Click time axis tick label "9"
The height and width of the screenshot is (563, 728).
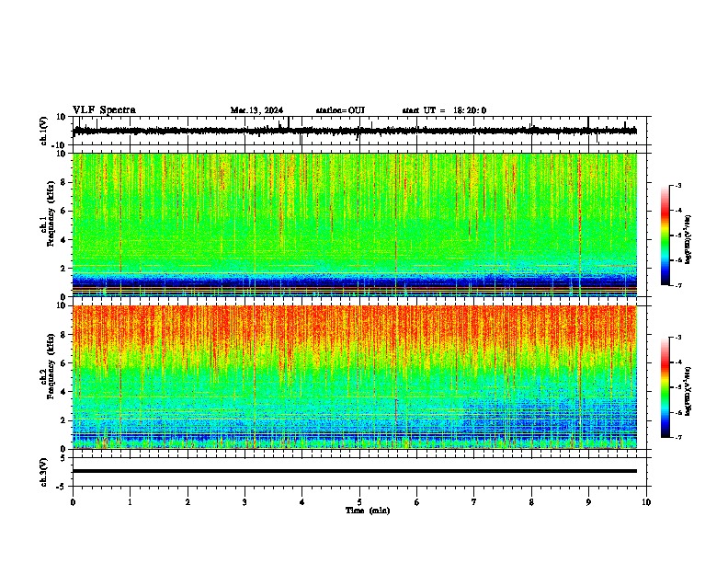tap(588, 502)
